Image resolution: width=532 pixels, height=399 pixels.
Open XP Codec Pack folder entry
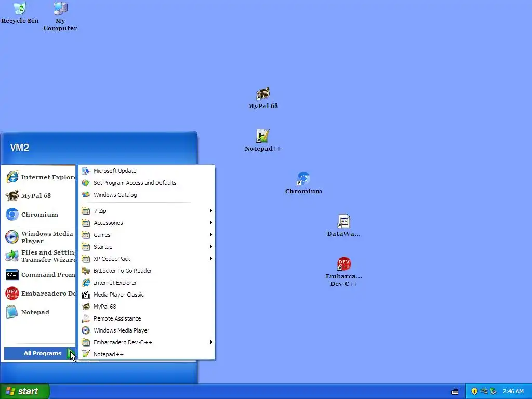tap(147, 259)
